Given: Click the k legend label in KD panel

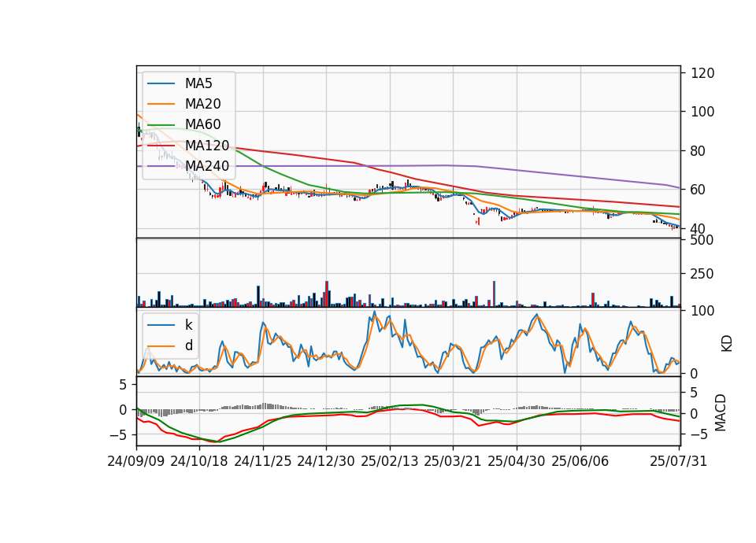Looking at the screenshot, I should tap(188, 325).
